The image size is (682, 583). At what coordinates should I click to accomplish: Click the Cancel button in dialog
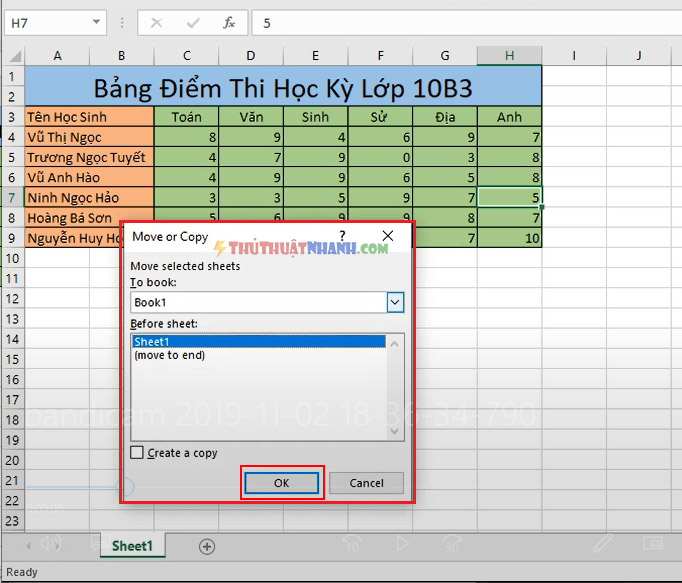point(366,483)
